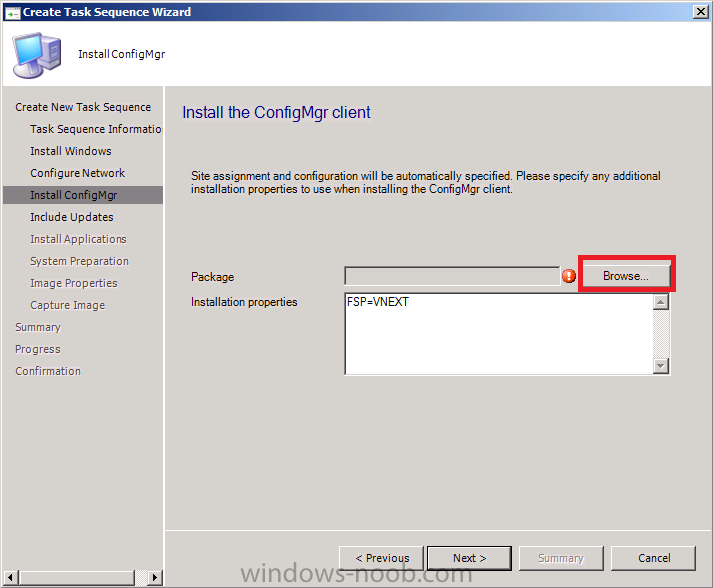Click the sidebar horizontal scrollbar thumb
This screenshot has width=713, height=588.
[x=77, y=578]
